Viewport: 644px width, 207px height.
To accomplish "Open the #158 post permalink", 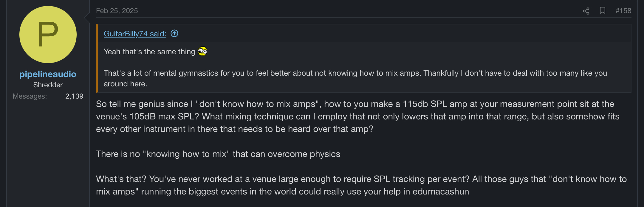I will coord(623,11).
